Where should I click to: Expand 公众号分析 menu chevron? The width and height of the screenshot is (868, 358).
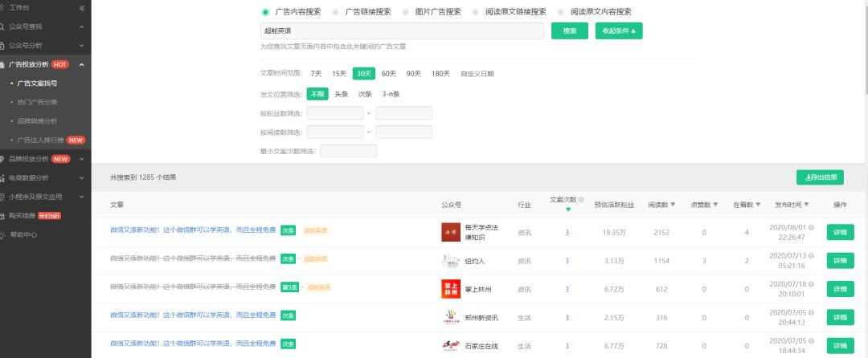[81, 45]
